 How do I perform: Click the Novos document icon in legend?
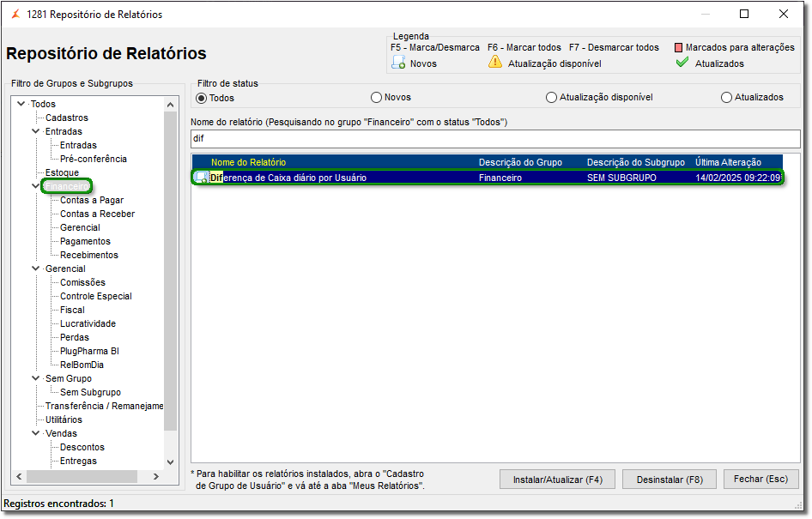[x=398, y=63]
